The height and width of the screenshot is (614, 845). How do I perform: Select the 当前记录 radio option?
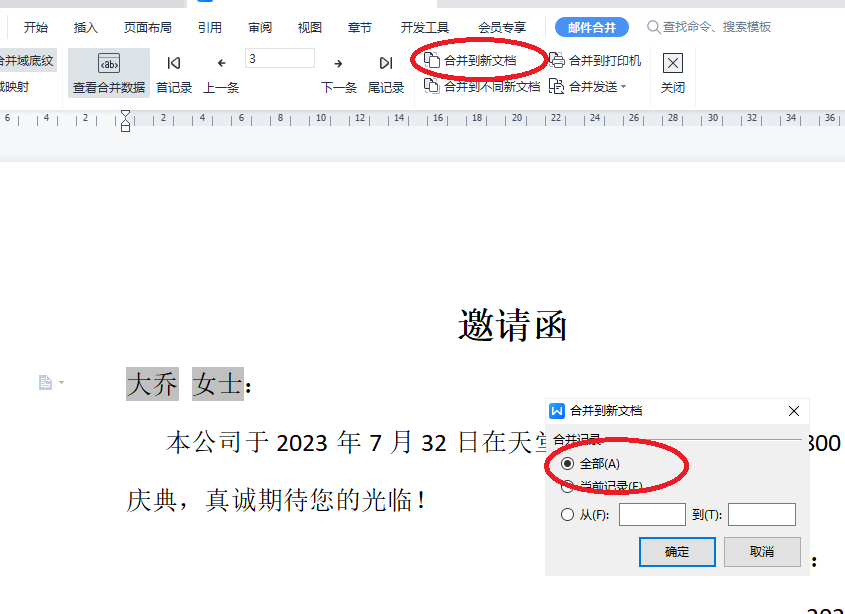tap(601, 486)
